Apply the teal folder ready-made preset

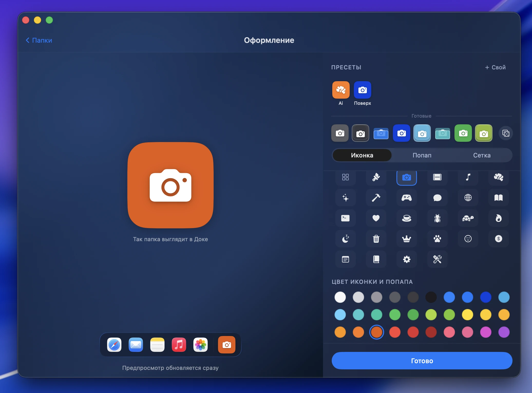point(443,133)
